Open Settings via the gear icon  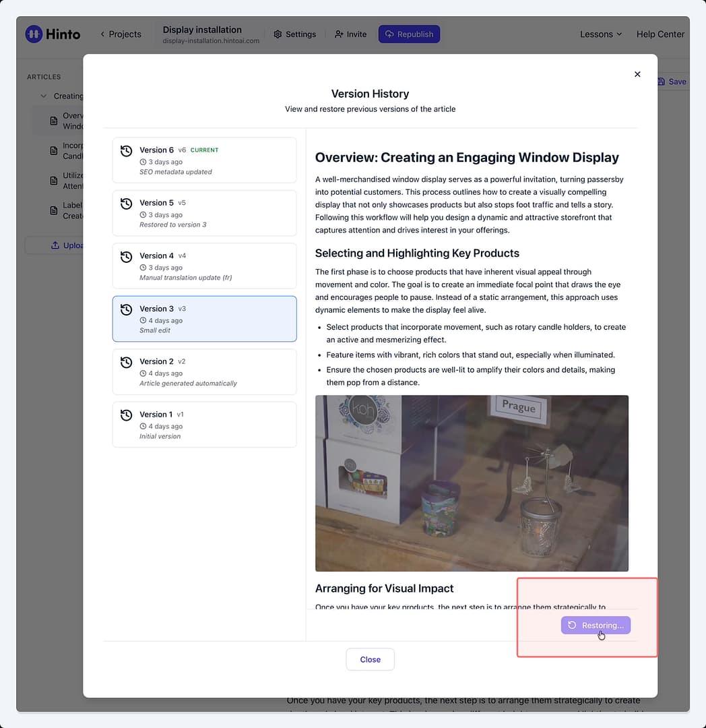point(278,34)
